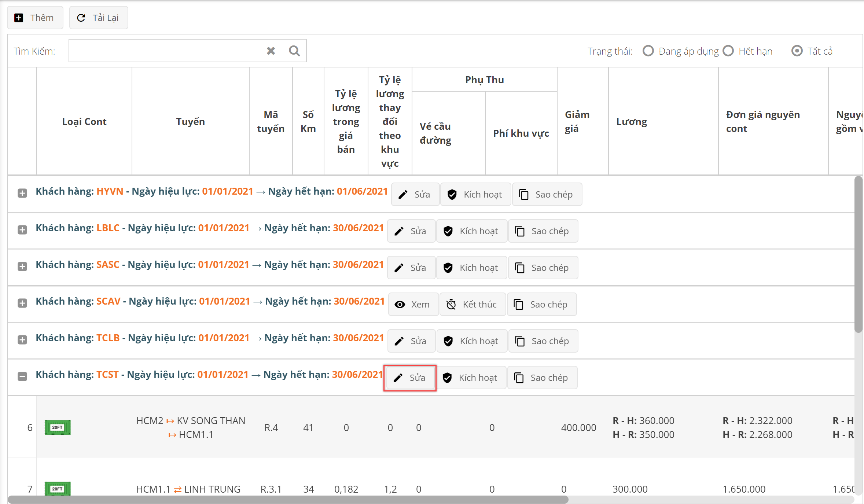Click the horizontal scrollbar at bottom
864x504 pixels.
tap(288, 500)
